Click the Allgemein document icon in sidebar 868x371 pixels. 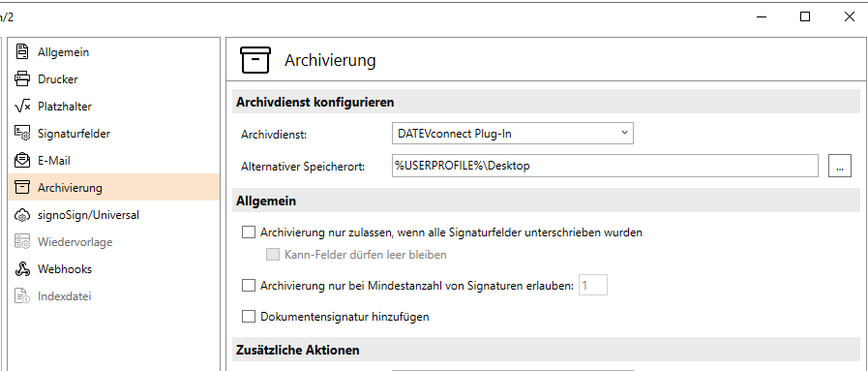(x=22, y=52)
